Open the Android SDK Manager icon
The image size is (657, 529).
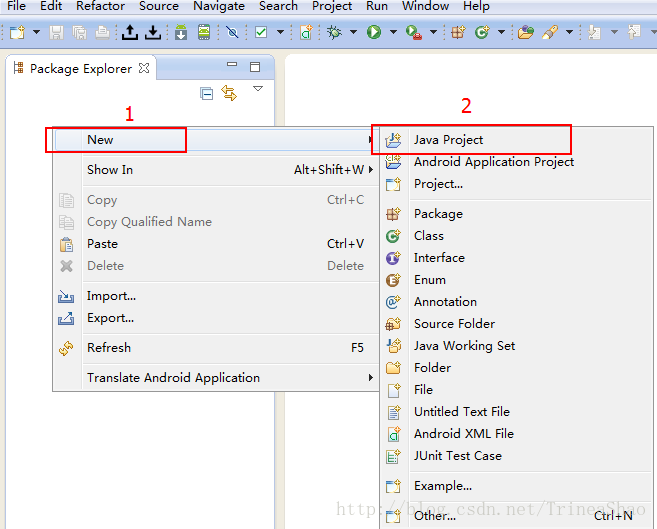(181, 32)
